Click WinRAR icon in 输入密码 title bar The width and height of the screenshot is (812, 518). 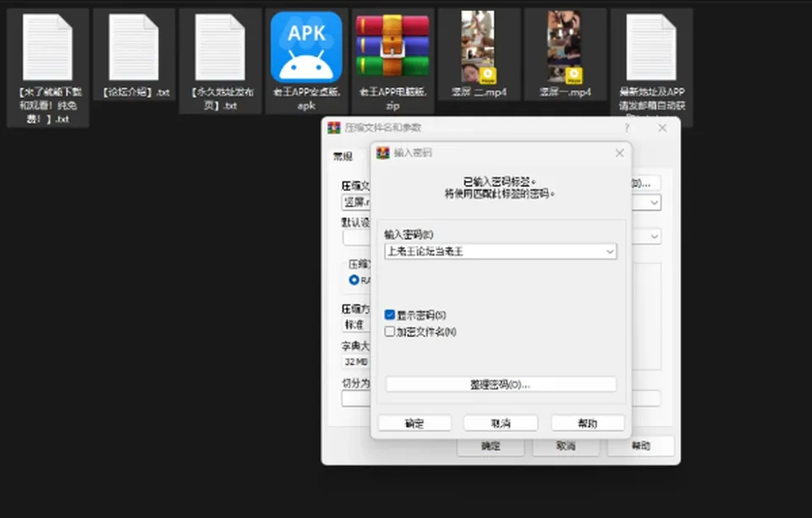click(x=382, y=153)
